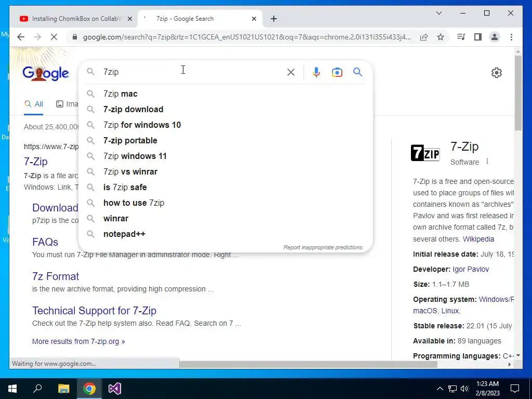Click the horizontal scrollbar right arrow
This screenshot has width=532, height=399.
coord(509,365)
